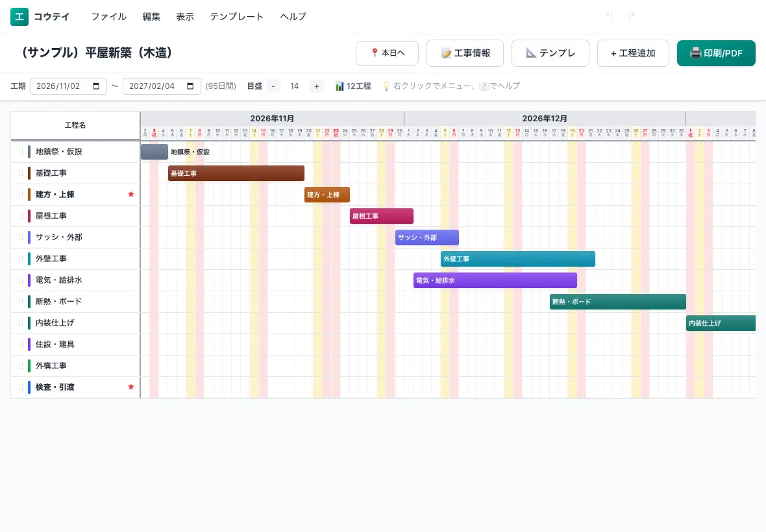Select the 電気・給排水 Gantt bar

pos(495,281)
